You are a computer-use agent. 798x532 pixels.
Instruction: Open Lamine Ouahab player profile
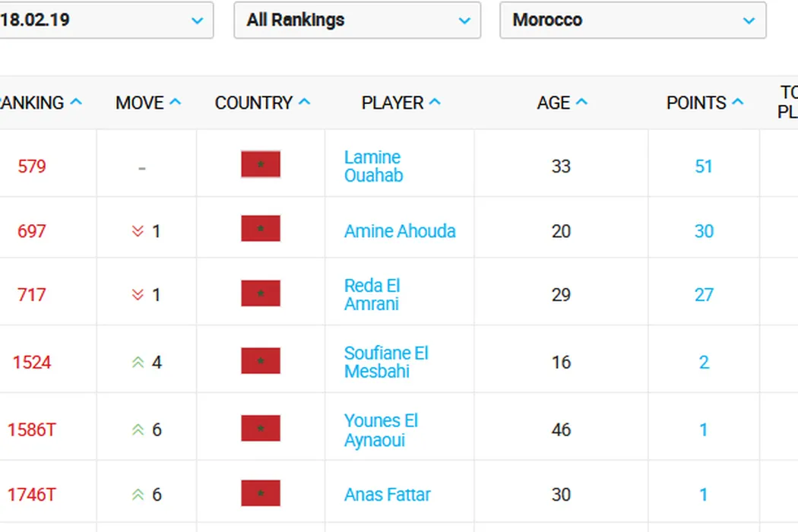point(373,166)
